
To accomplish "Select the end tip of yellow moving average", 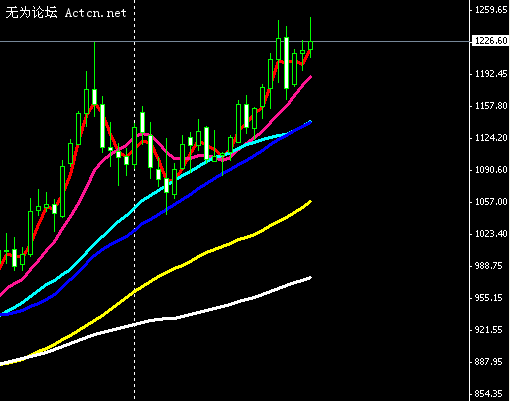I will pyautogui.click(x=310, y=202).
